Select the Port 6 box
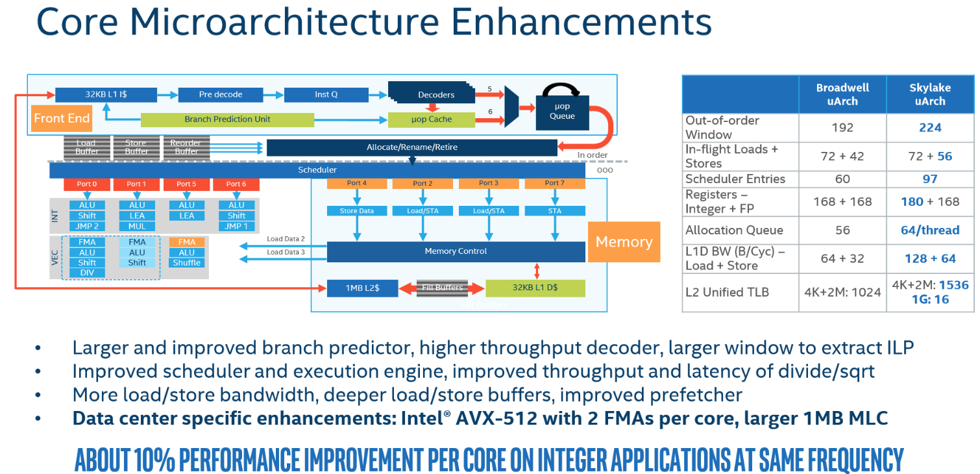This screenshot has width=980, height=474. point(236,184)
